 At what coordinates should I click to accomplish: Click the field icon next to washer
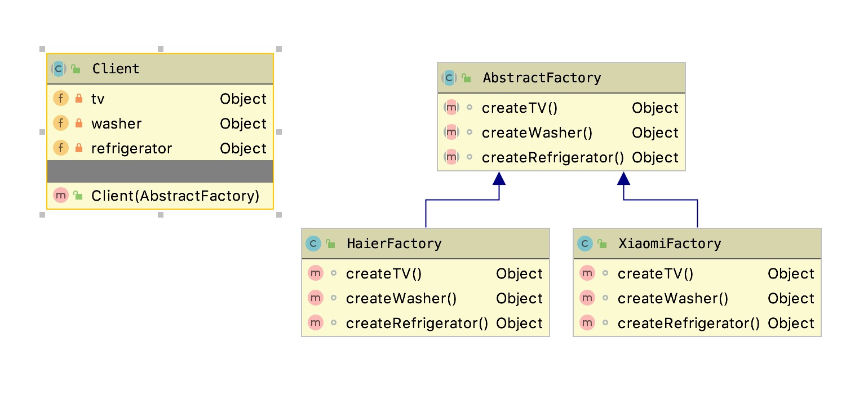tap(61, 123)
